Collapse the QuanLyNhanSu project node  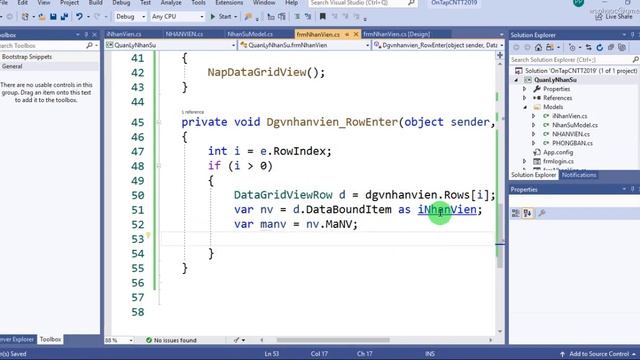click(516, 80)
